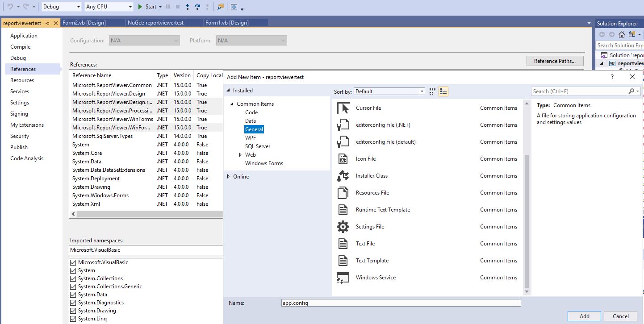
Task: Uncheck the Microsoft.VisualBasic namespace checkbox
Action: coord(73,262)
